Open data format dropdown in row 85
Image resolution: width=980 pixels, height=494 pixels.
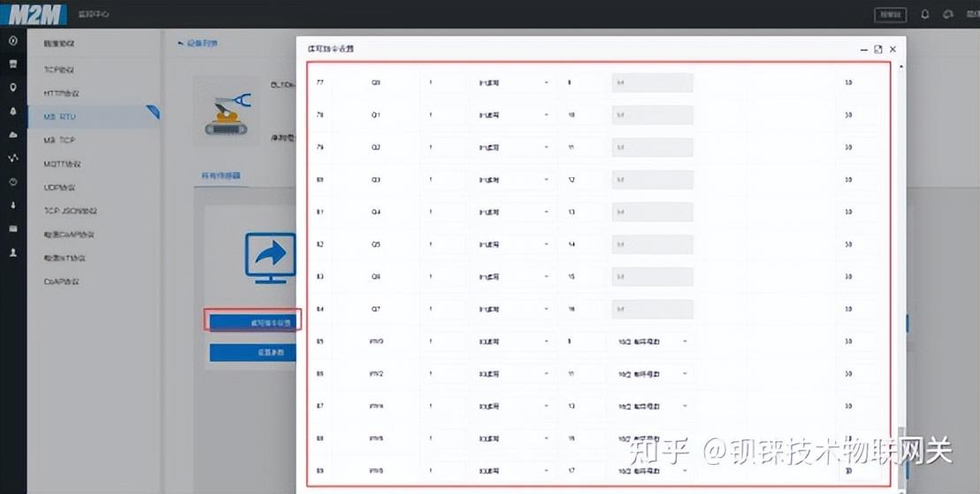[x=653, y=342]
